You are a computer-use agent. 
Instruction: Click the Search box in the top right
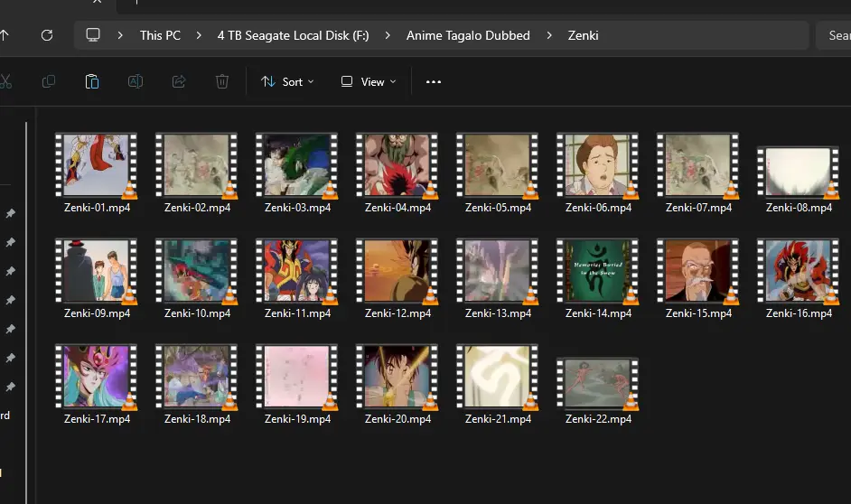[834, 35]
